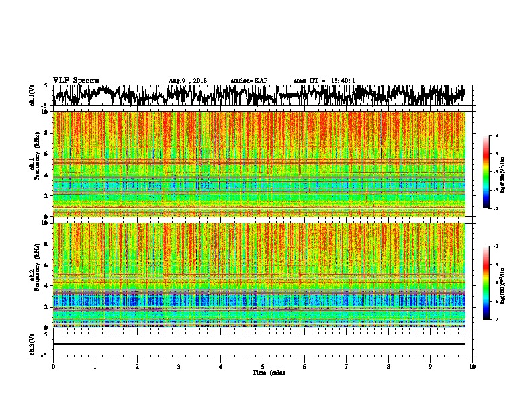532x411 pixels.
Task: Click time axis tick label "9"
Action: pos(430,367)
